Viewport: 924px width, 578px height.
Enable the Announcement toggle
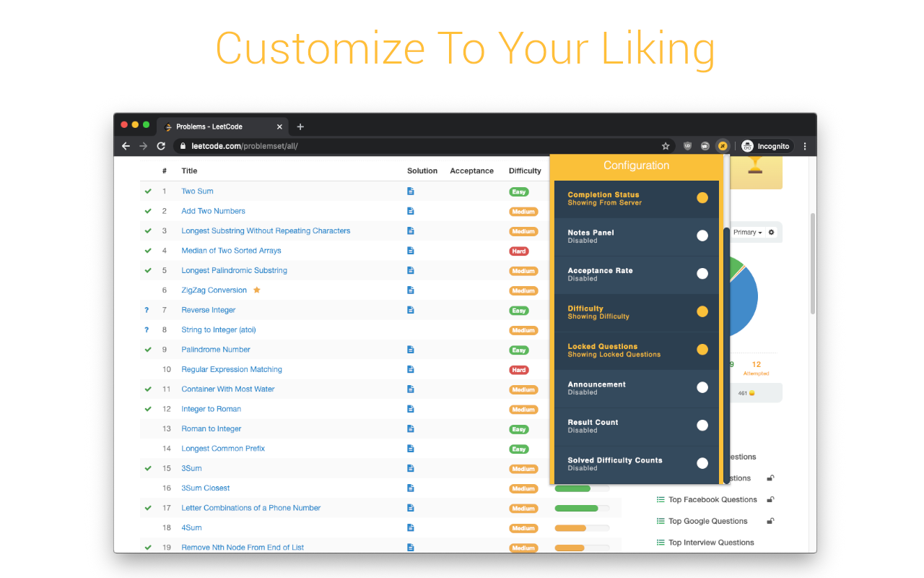702,387
